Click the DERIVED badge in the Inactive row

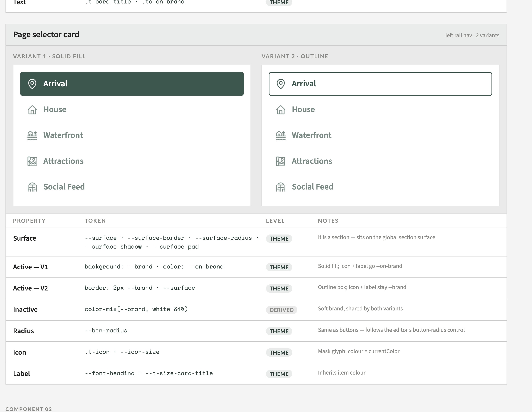[x=281, y=310]
